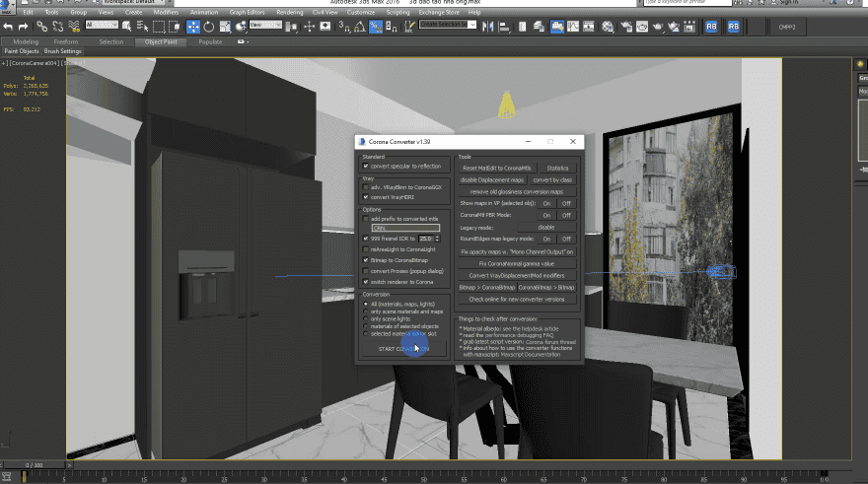Enable add prefix to converted mtls

365,219
